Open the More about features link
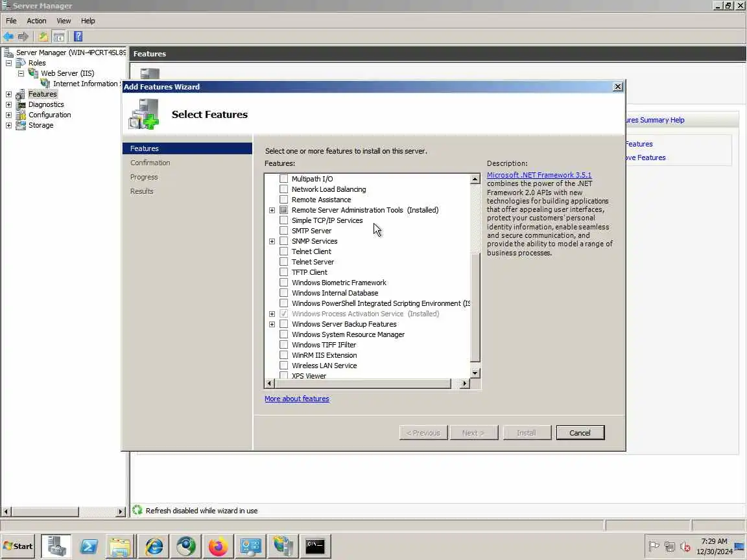The width and height of the screenshot is (747, 560). tap(297, 399)
